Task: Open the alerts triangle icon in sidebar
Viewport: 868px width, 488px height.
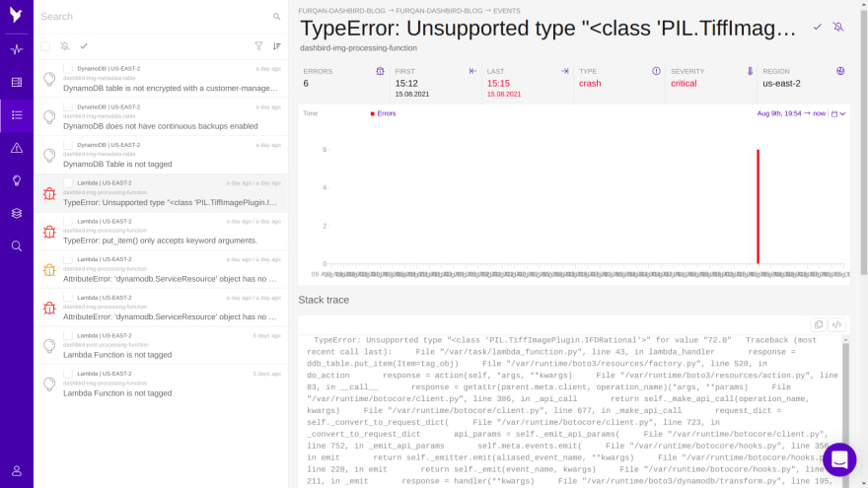Action: click(17, 148)
